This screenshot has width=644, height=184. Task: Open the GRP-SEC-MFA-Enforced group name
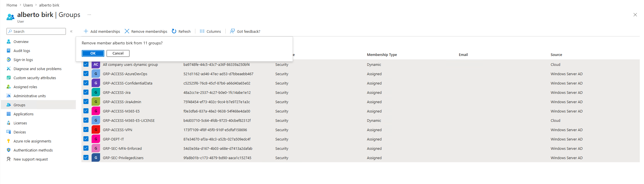(x=122, y=148)
